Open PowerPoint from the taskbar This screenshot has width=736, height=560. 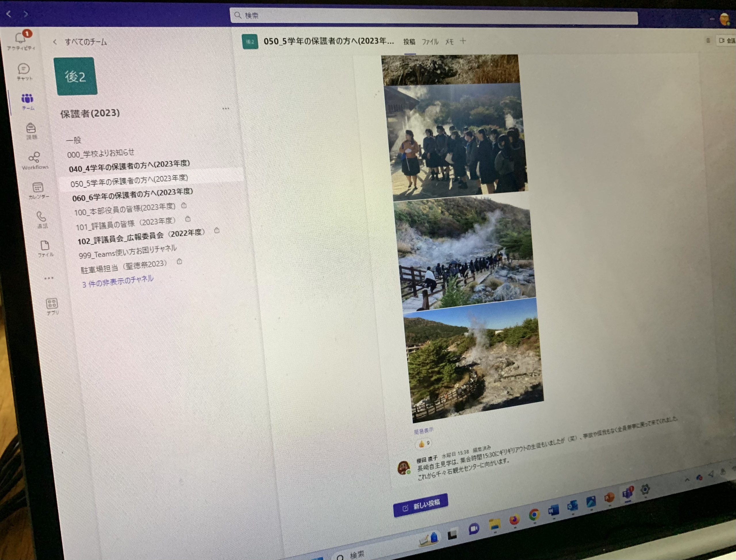[x=609, y=498]
